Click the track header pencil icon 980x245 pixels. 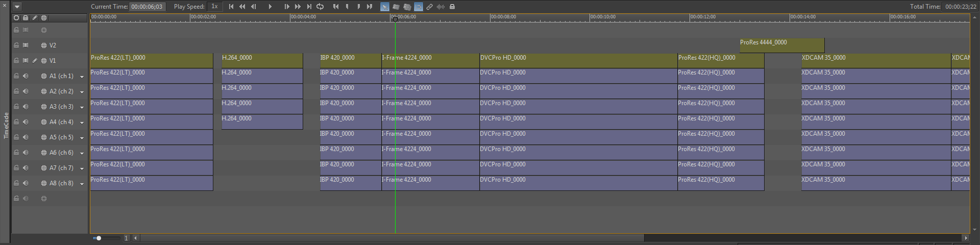coord(35,18)
